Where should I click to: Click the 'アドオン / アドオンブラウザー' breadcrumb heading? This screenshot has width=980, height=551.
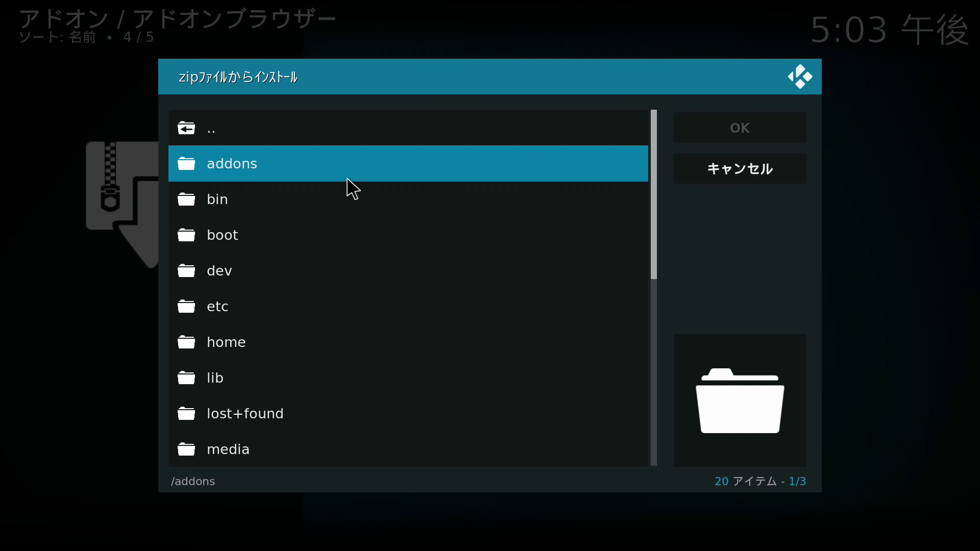[x=178, y=19]
